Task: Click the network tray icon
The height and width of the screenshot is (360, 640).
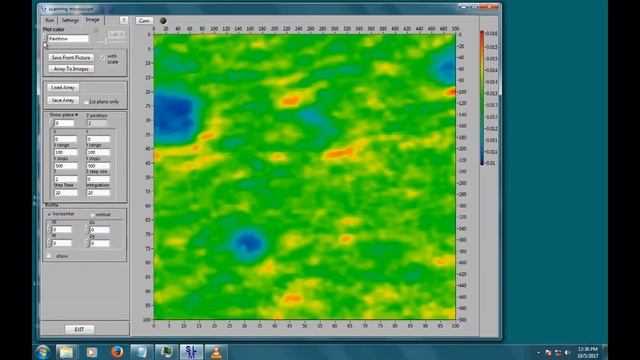Action: [558, 352]
